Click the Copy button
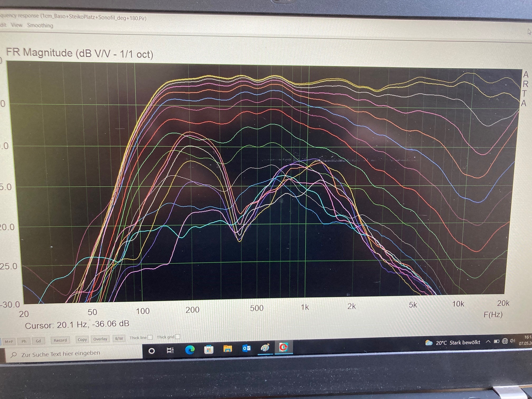Viewport: 532px width, 399px height. [82, 339]
